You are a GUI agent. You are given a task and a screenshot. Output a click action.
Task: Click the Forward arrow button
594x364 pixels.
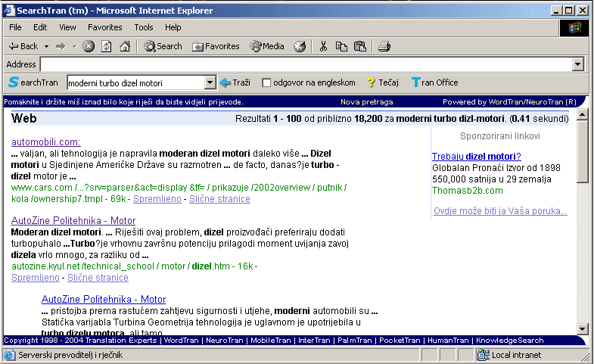click(x=61, y=46)
